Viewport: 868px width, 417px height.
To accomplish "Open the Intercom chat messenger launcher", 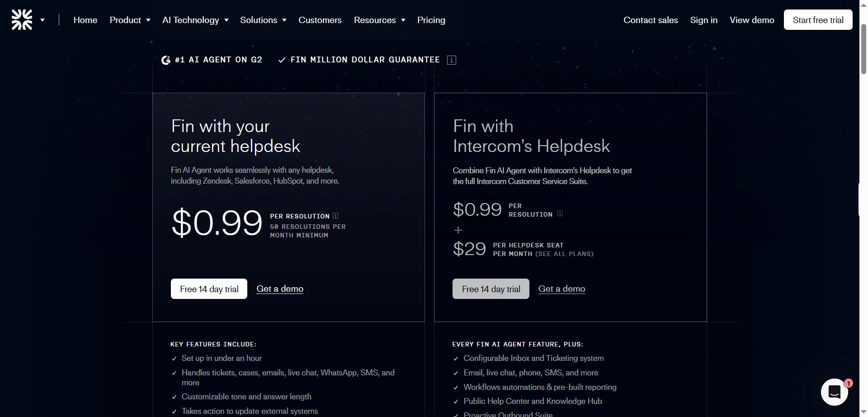I will coord(834,392).
